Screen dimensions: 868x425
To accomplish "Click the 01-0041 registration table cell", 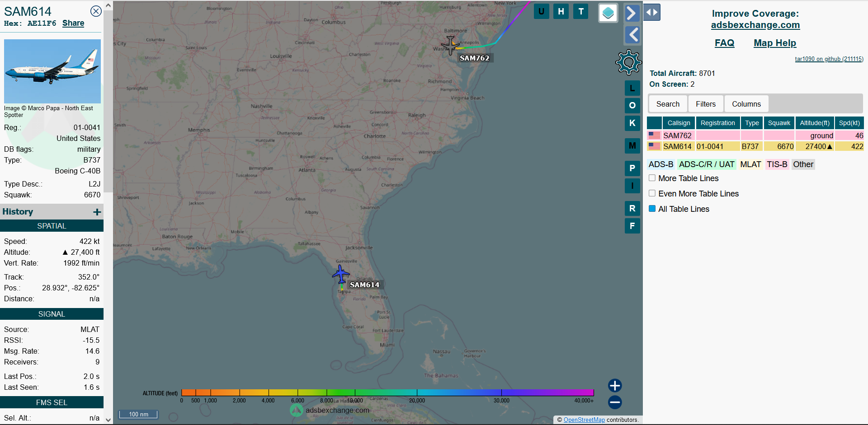I will 717,146.
